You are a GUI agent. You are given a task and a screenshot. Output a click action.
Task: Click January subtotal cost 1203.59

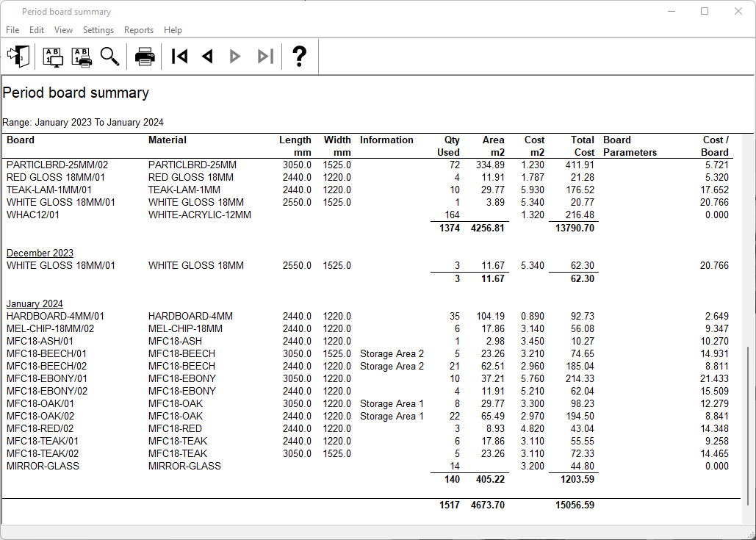point(577,480)
